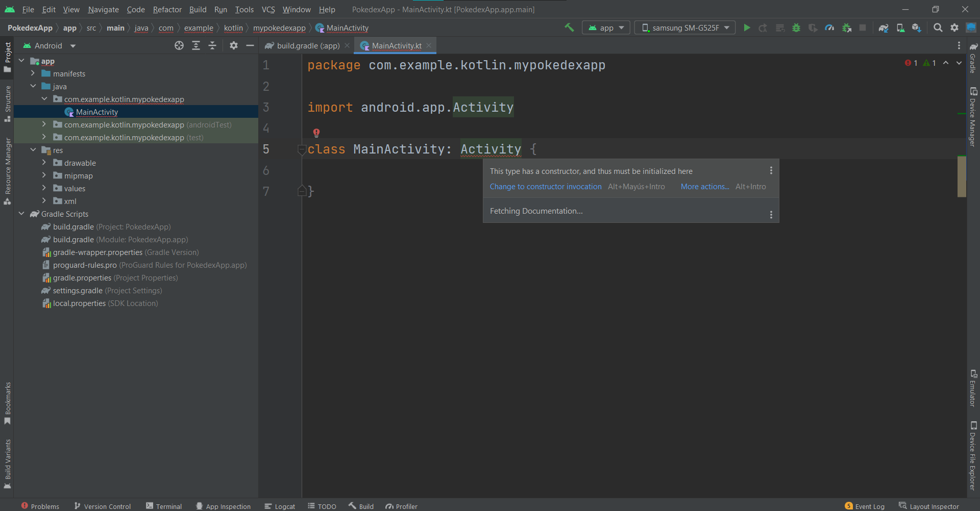This screenshot has height=511, width=980.
Task: Start debugging with the green bug icon
Action: coord(796,28)
